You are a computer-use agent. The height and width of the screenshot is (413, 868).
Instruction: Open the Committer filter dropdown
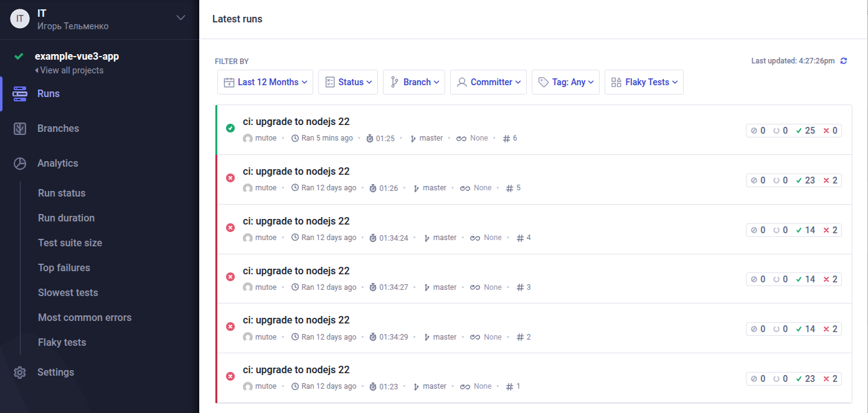[488, 82]
